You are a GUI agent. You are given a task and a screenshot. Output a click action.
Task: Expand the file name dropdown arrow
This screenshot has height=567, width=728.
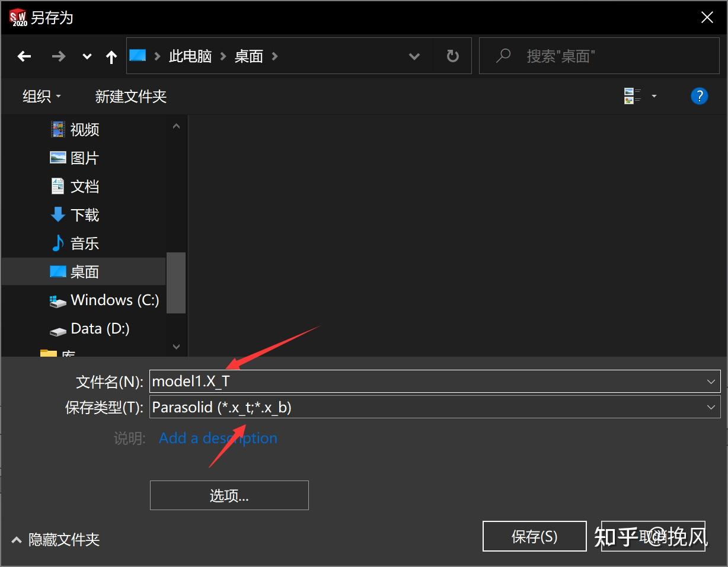click(x=710, y=381)
